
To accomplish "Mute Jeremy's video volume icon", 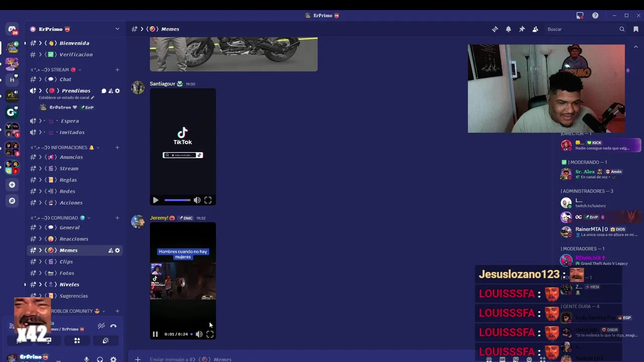I will tap(199, 334).
